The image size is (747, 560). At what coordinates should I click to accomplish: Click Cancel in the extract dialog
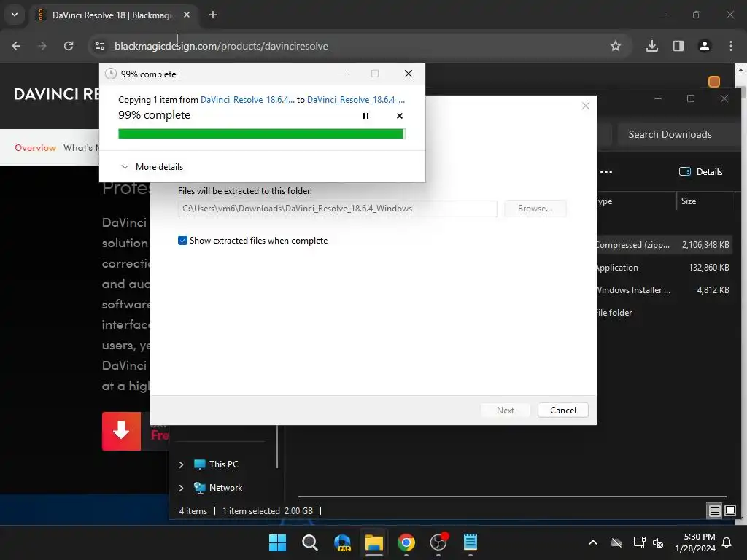click(562, 411)
